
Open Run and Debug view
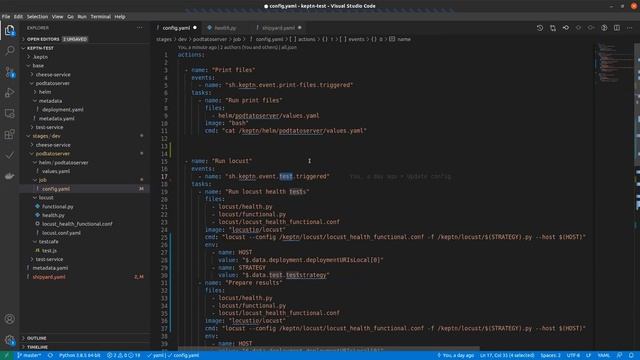point(9,93)
